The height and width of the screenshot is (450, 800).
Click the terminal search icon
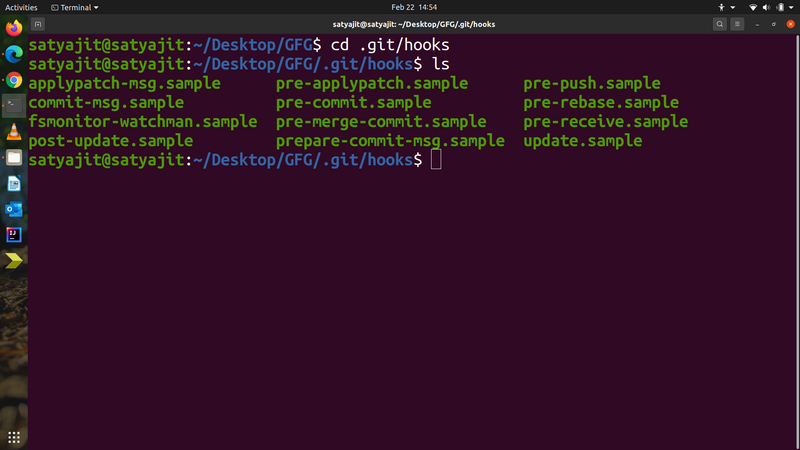tap(719, 24)
